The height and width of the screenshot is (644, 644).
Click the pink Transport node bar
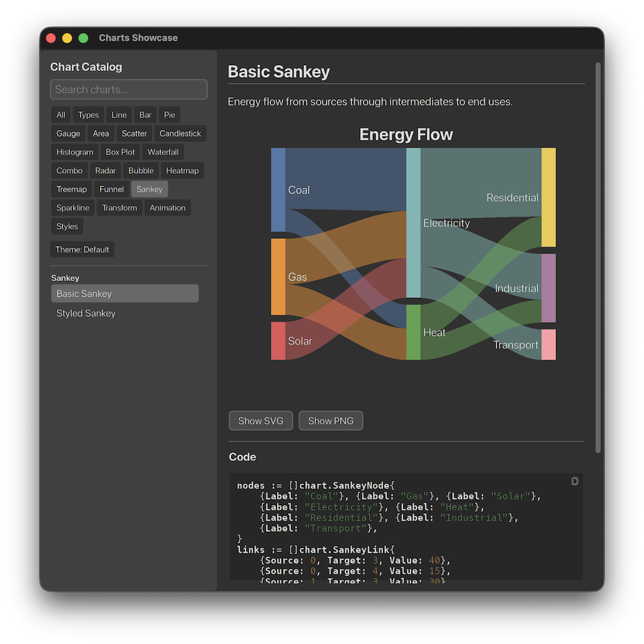pyautogui.click(x=549, y=345)
